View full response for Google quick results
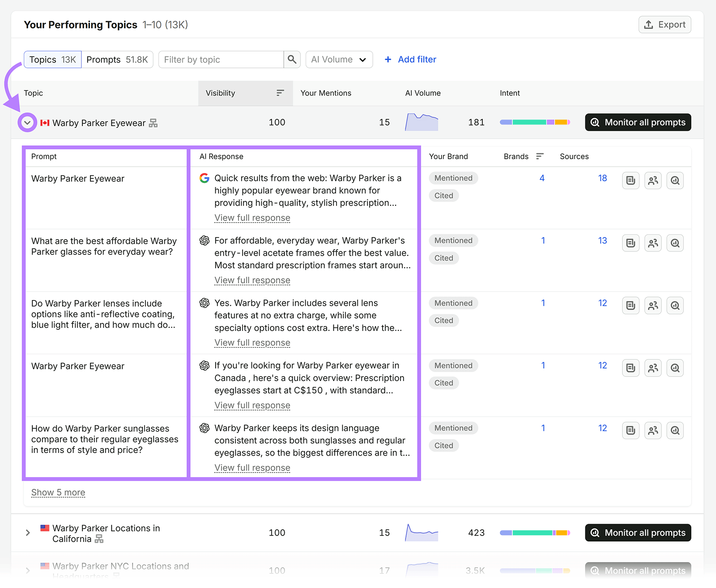This screenshot has height=588, width=716. (x=252, y=218)
